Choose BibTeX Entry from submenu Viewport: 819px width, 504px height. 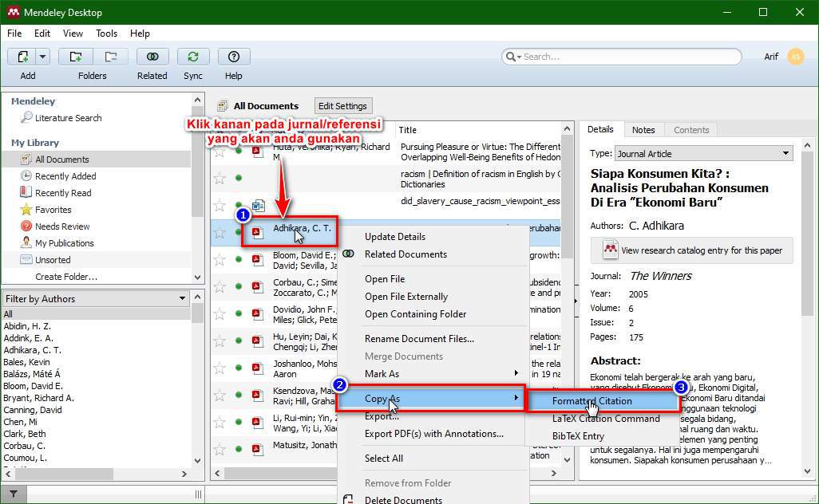pos(578,436)
